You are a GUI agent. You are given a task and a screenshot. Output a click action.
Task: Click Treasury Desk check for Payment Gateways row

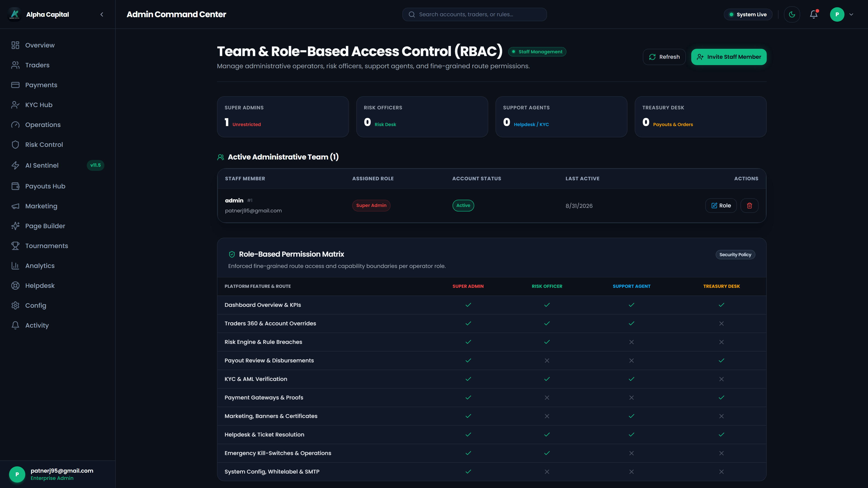tap(722, 397)
